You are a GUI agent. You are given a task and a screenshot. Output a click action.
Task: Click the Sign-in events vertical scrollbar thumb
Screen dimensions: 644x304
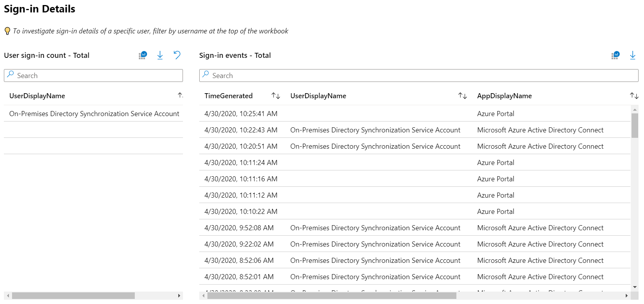635,125
